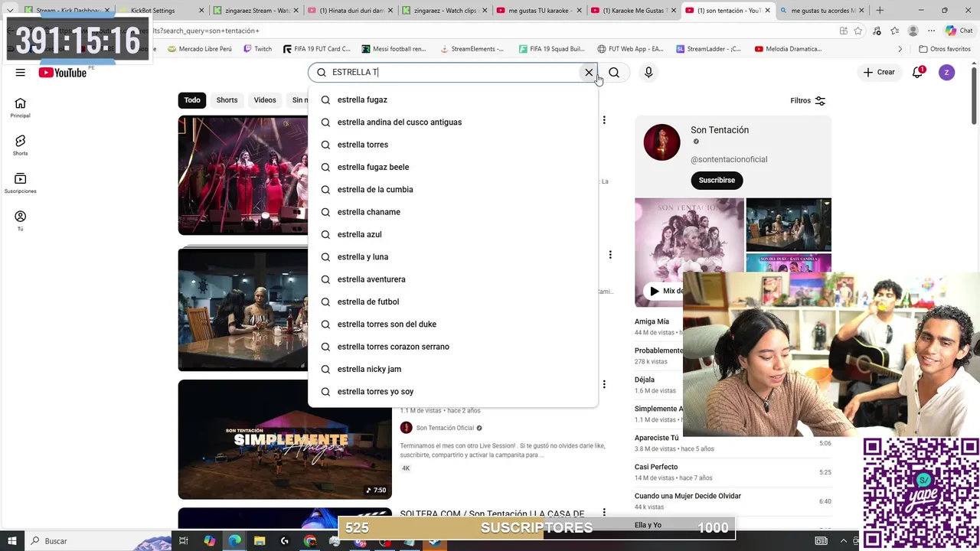
Task: Choose suggestion 'estrella torres yo soy'
Action: pyautogui.click(x=452, y=392)
